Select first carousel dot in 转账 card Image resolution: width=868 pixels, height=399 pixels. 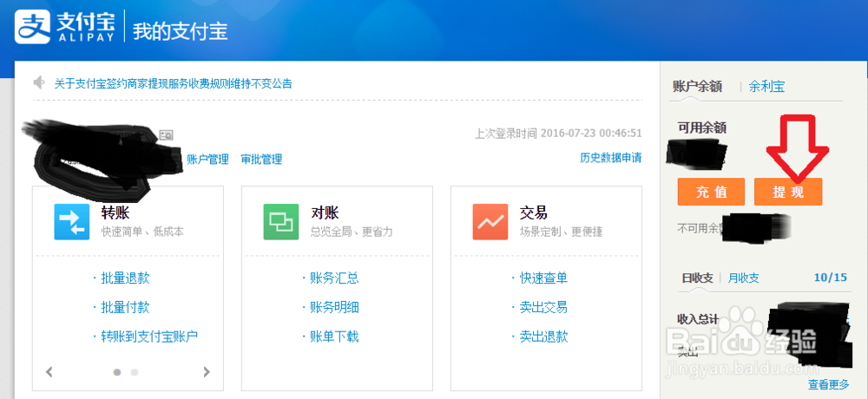point(117,372)
